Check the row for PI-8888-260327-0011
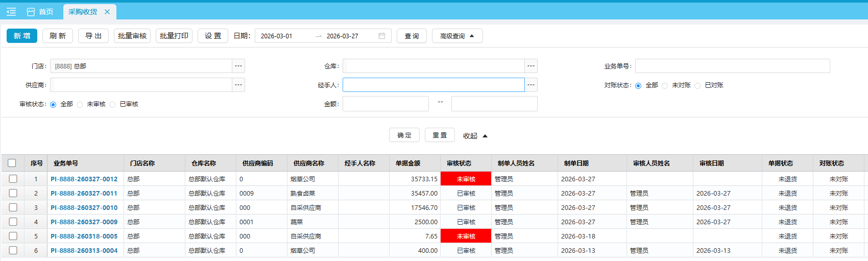 click(x=13, y=193)
